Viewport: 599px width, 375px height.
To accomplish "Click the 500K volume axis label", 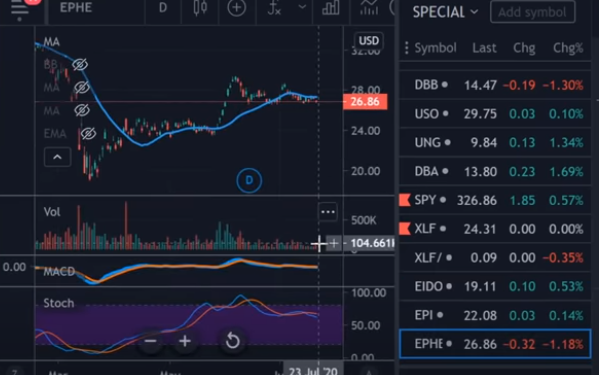I will (x=364, y=220).
